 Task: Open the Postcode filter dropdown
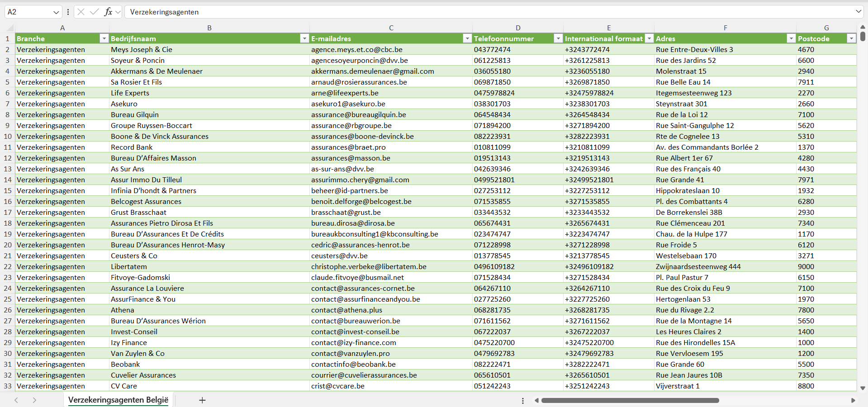pyautogui.click(x=851, y=39)
